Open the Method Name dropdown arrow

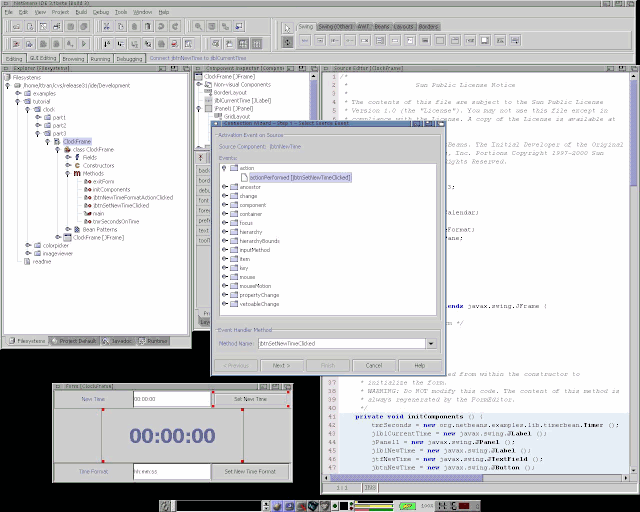click(430, 343)
